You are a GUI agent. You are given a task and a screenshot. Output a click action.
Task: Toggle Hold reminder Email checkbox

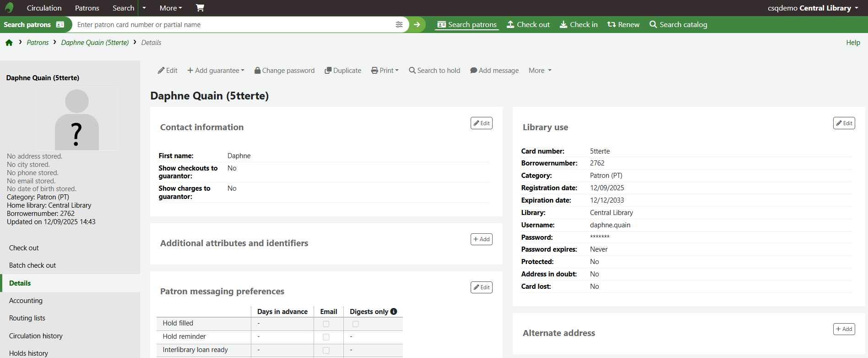click(x=326, y=337)
